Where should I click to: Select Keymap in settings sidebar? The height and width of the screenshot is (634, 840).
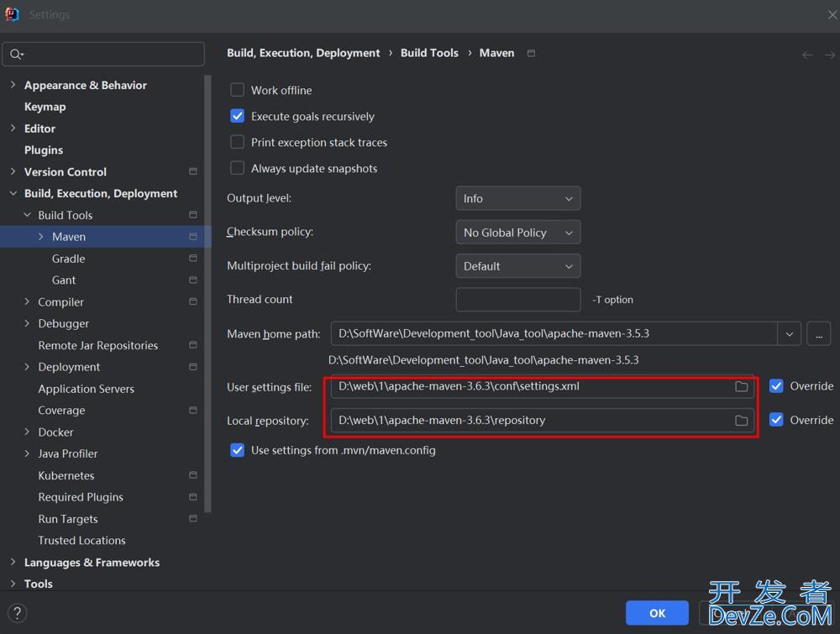(45, 107)
